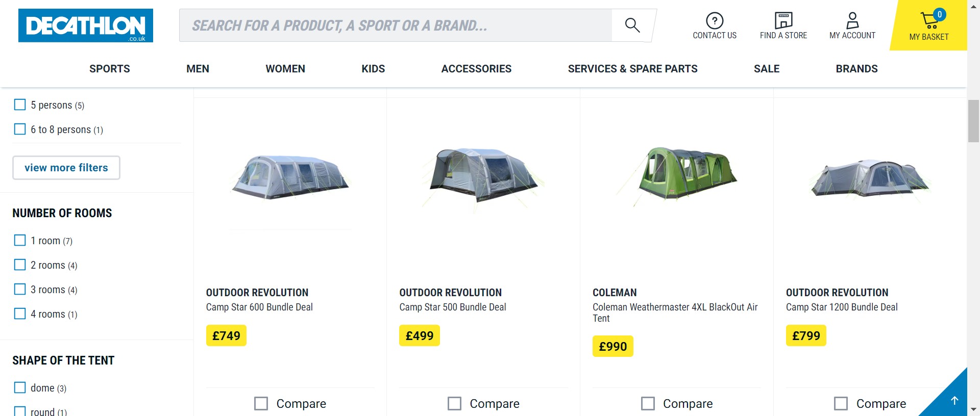
Task: Click the search magnifier icon
Action: click(x=632, y=25)
